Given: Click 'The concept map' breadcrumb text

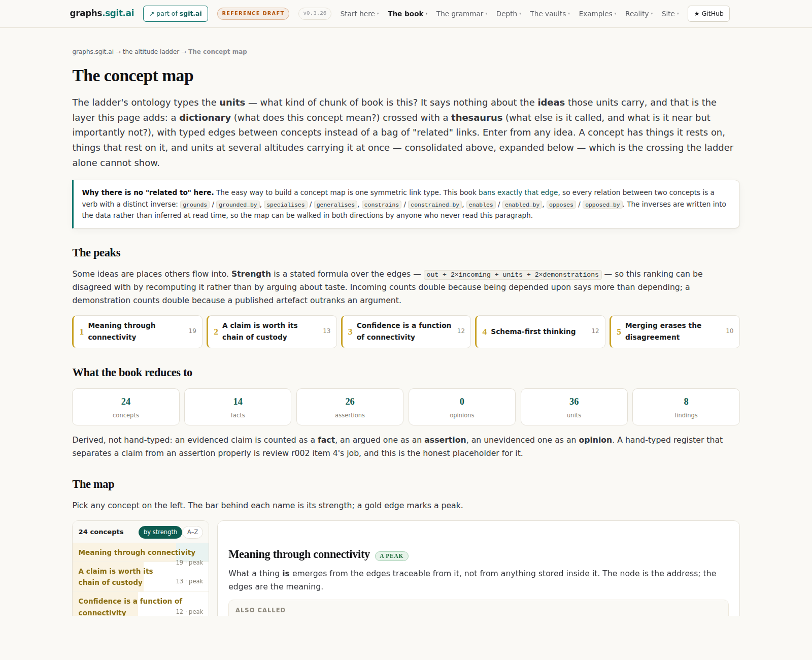Looking at the screenshot, I should coord(218,52).
